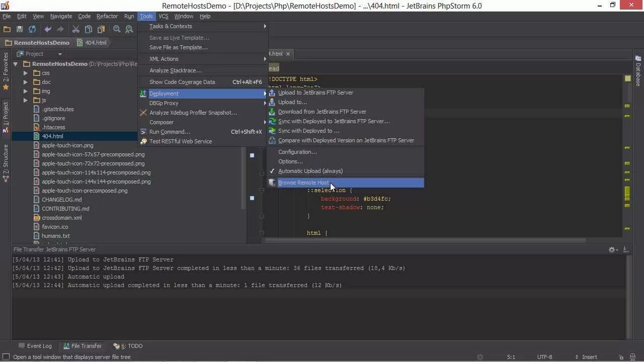The width and height of the screenshot is (644, 362).
Task: Open the Structure side panel
Action: [x=6, y=162]
